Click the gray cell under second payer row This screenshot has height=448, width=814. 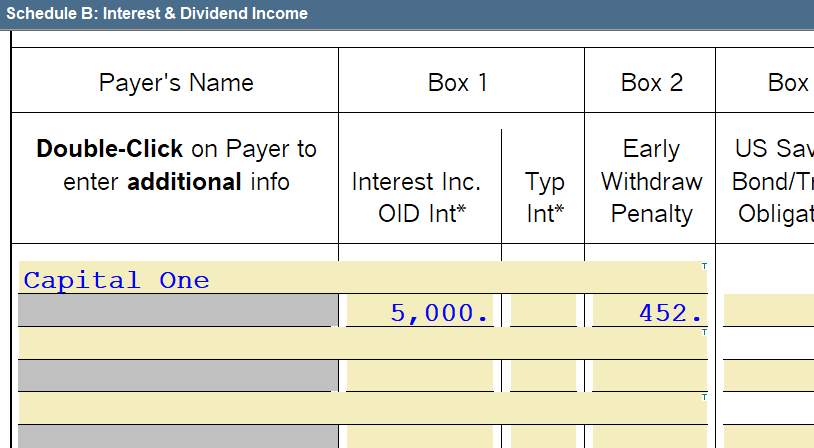[x=175, y=376]
